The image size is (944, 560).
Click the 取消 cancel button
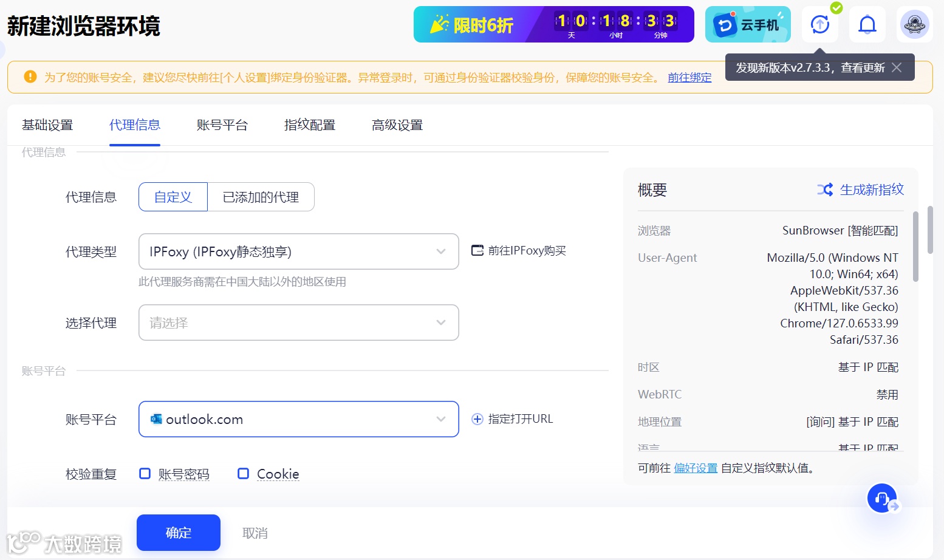(x=255, y=533)
